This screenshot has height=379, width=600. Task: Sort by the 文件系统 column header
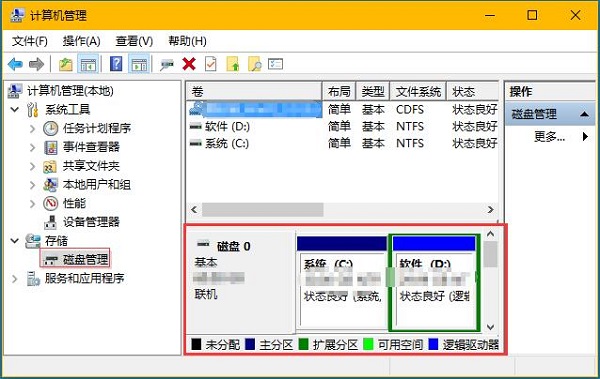pos(418,91)
